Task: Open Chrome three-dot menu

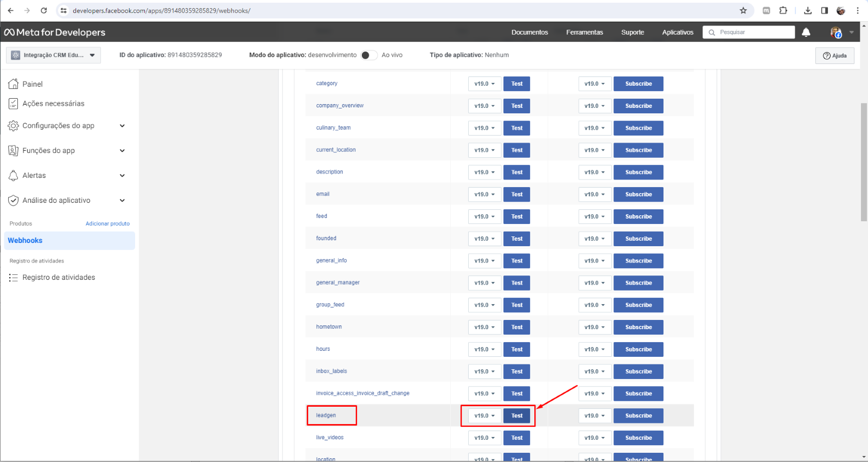Action: [x=858, y=10]
